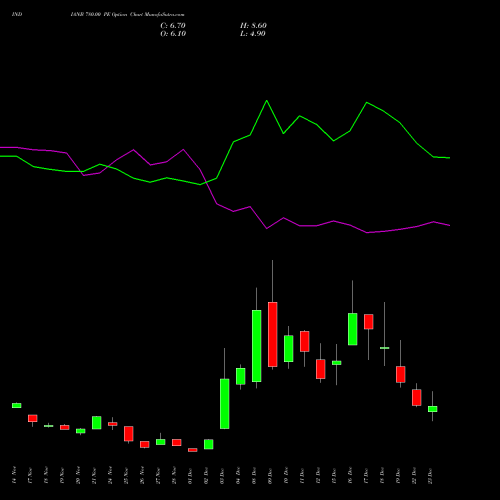
Task: Click the close value 'C: 6.70'
Action: click(x=173, y=25)
